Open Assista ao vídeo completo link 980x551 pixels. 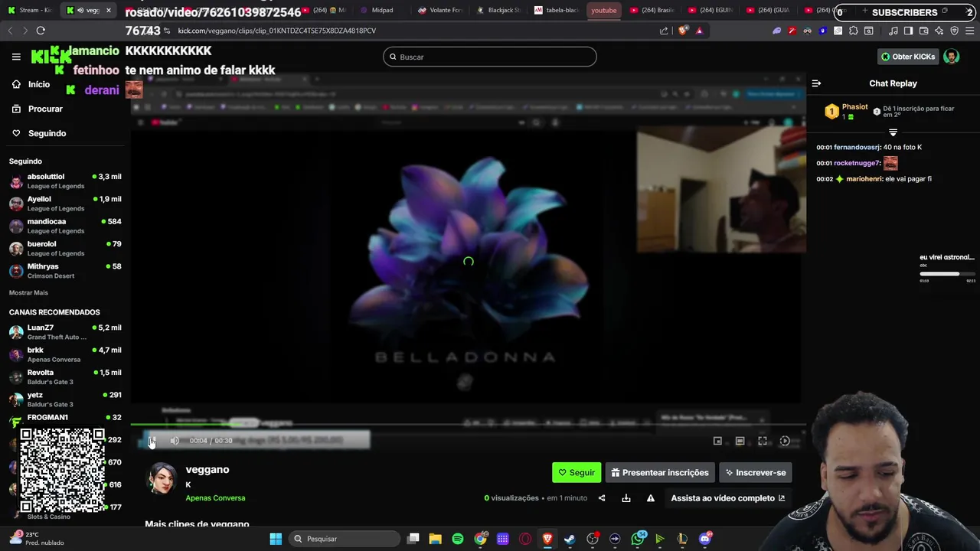tap(728, 498)
